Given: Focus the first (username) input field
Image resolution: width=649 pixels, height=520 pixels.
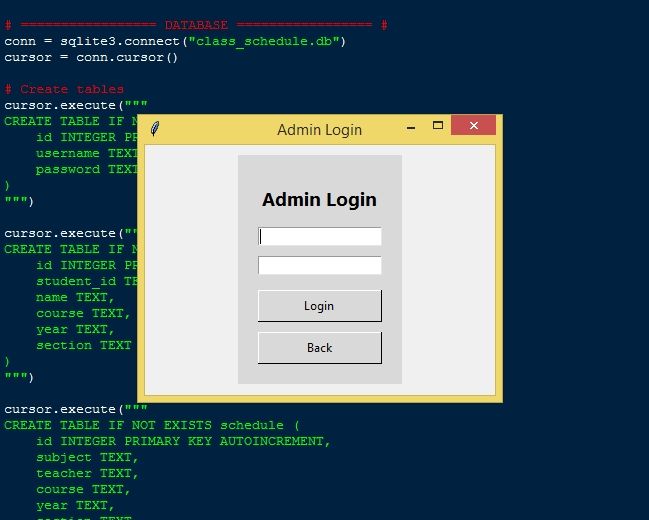Looking at the screenshot, I should point(320,236).
